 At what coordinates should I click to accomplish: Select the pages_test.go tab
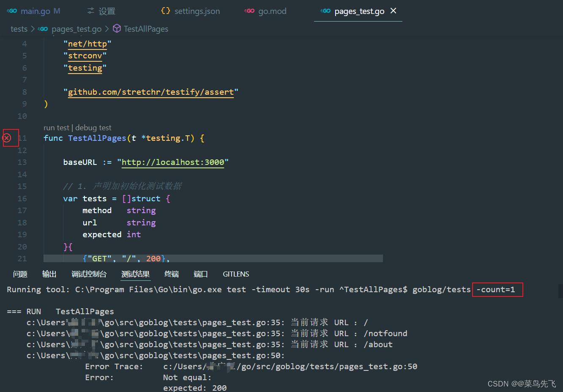pyautogui.click(x=359, y=11)
